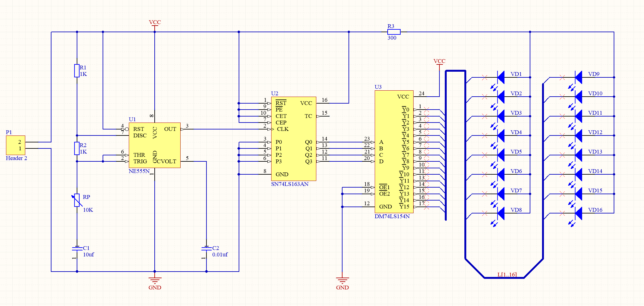Click the Q3 pin name in U2

(x=308, y=161)
